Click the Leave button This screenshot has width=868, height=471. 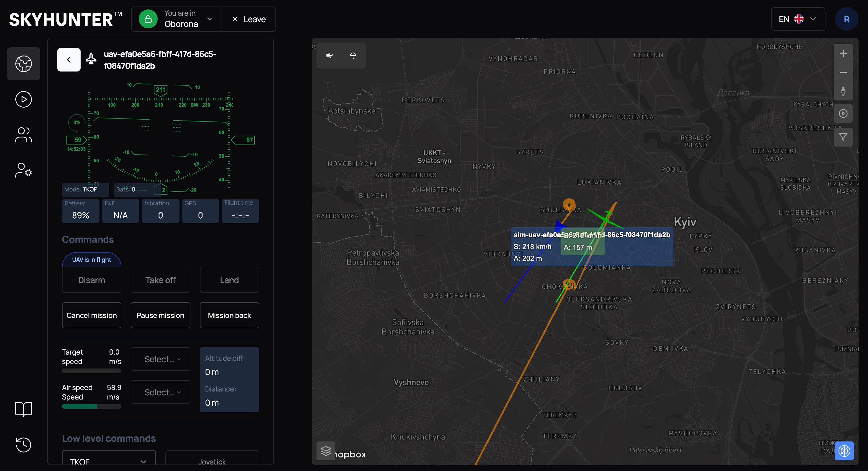[x=249, y=19]
